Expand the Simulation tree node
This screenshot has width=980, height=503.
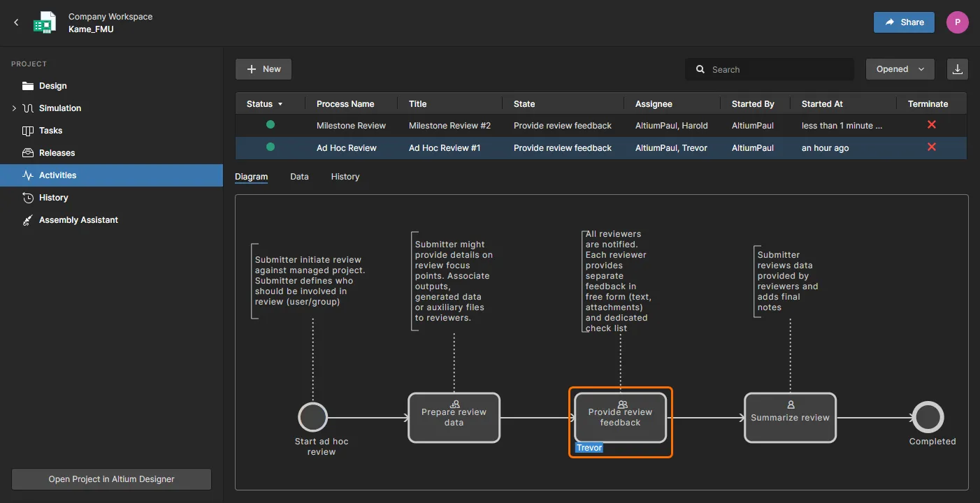(x=14, y=108)
